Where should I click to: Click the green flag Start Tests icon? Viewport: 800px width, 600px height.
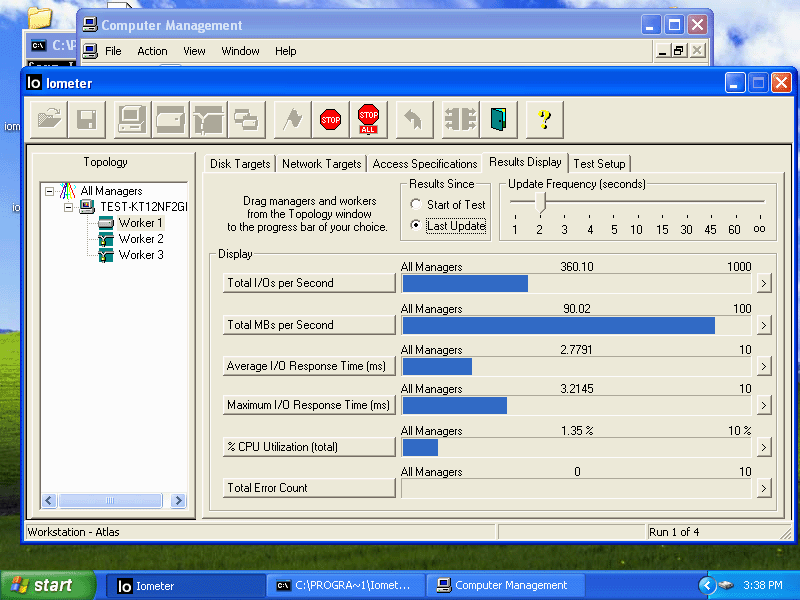coord(292,120)
